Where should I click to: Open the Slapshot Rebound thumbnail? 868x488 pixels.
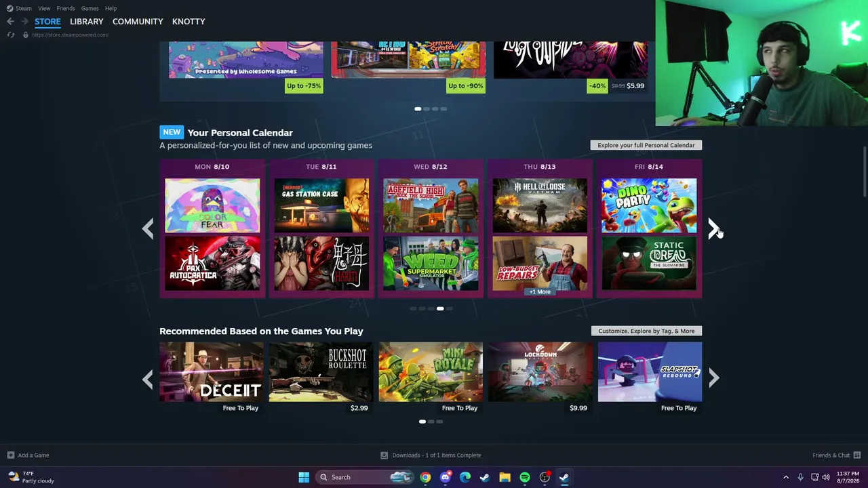point(650,371)
